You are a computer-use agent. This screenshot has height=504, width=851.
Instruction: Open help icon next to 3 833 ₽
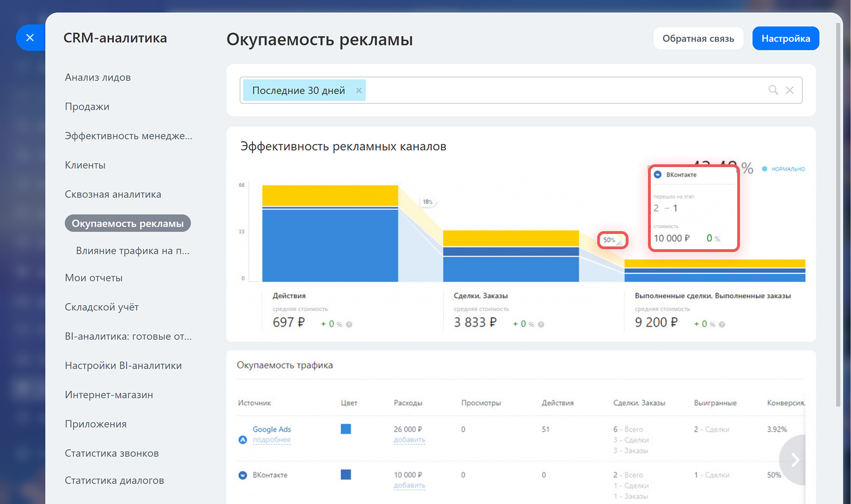pyautogui.click(x=541, y=324)
